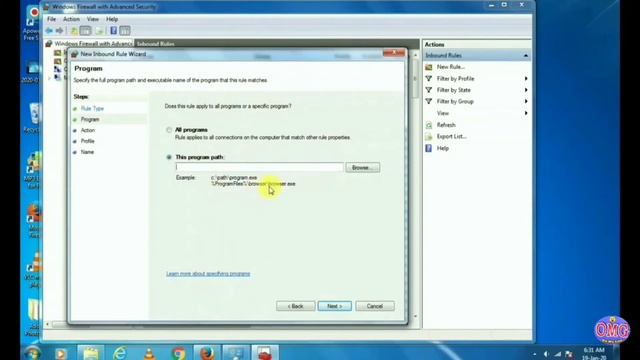This screenshot has width=640, height=360.
Task: Select the This program path radio button
Action: [x=169, y=157]
